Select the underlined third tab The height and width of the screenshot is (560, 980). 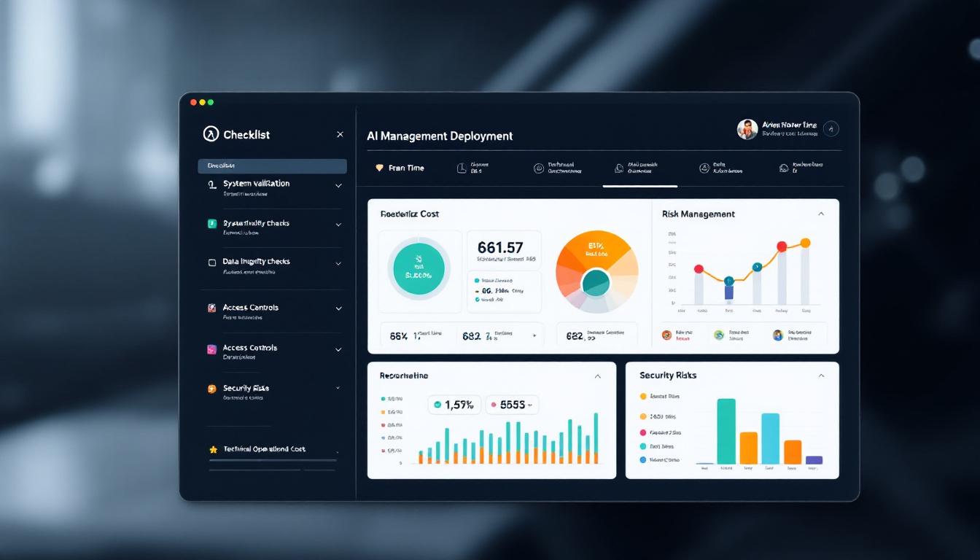639,168
